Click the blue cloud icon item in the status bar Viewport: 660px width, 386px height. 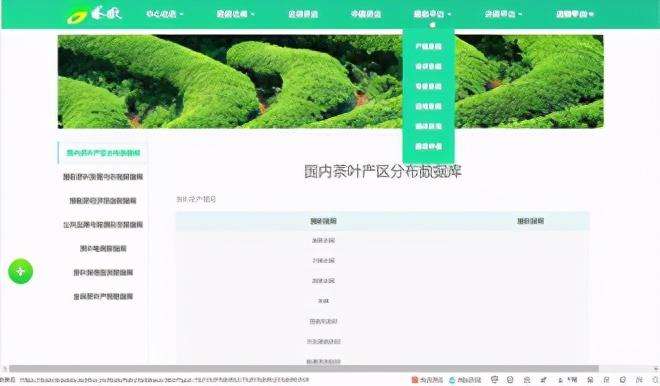pyautogui.click(x=465, y=380)
